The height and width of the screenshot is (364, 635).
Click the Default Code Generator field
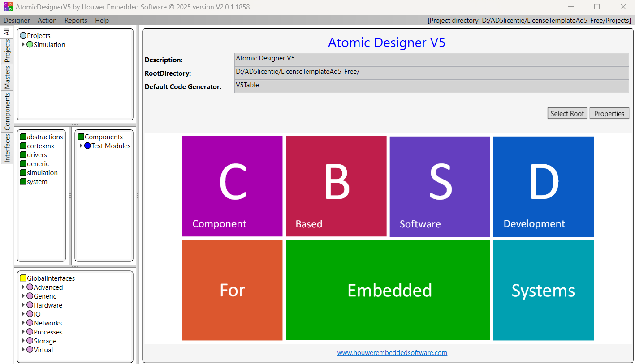pyautogui.click(x=432, y=86)
